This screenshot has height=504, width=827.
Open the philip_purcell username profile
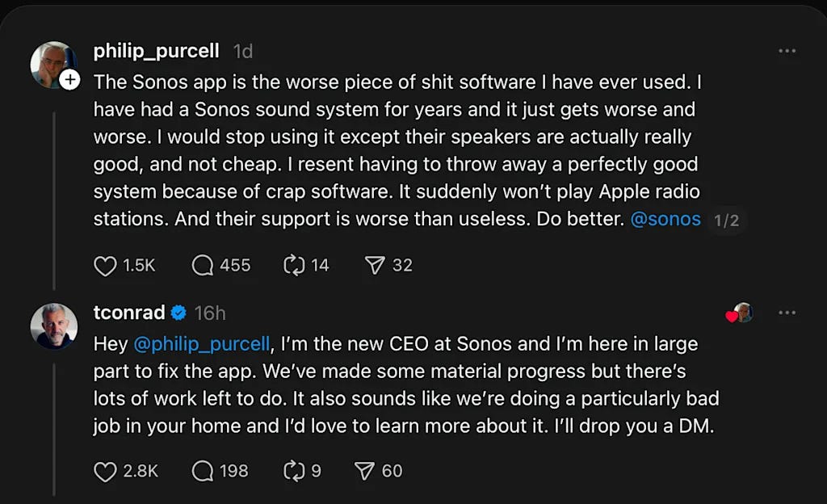157,51
